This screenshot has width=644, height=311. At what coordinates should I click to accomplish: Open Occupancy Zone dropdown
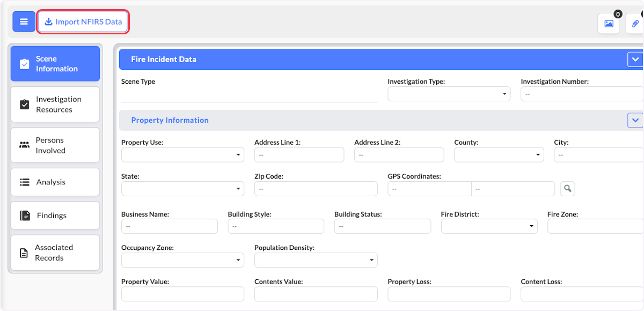182,260
